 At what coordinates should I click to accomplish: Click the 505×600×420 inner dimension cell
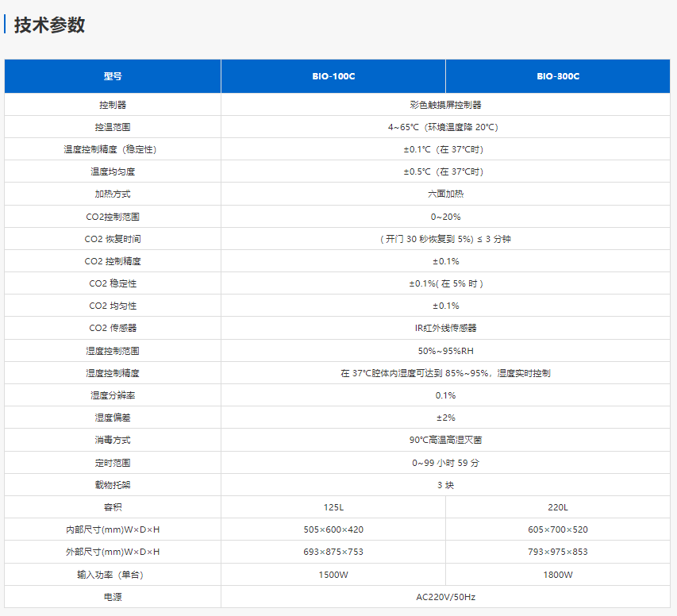tap(333, 529)
